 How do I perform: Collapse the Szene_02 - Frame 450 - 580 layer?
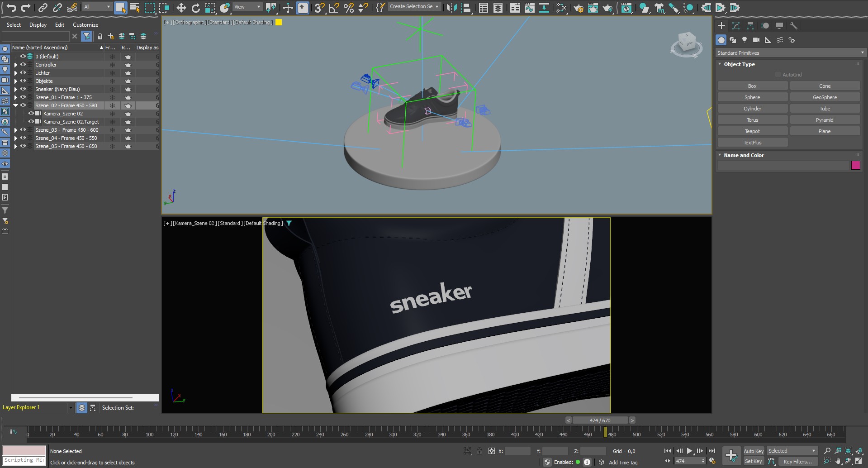16,105
